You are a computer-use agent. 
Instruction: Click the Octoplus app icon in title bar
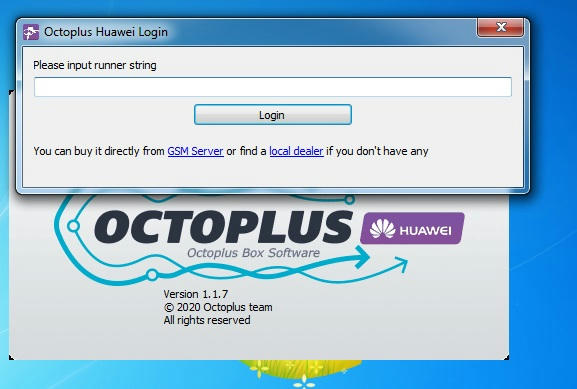click(31, 32)
